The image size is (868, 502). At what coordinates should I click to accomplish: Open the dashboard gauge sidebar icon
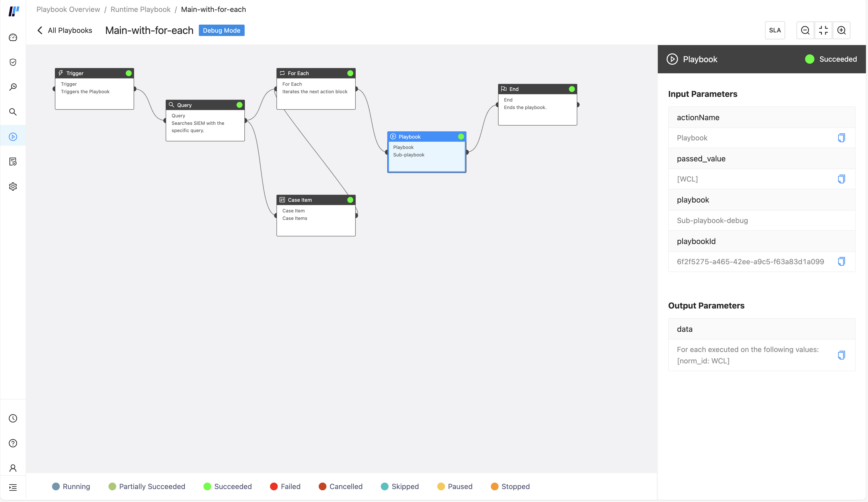(13, 37)
